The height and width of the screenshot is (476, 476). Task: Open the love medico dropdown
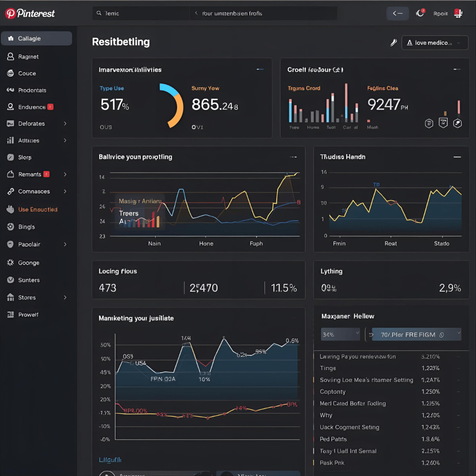tap(435, 42)
